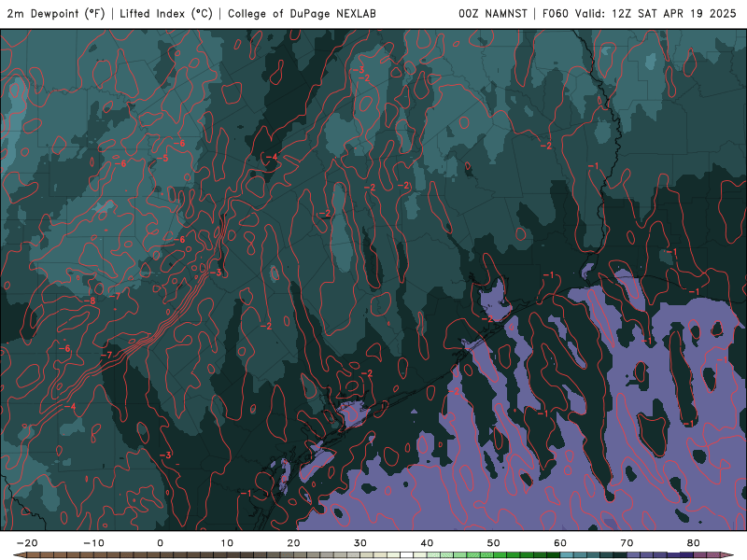Click the right arrow end of color scale
747x560 pixels.
pyautogui.click(x=727, y=555)
